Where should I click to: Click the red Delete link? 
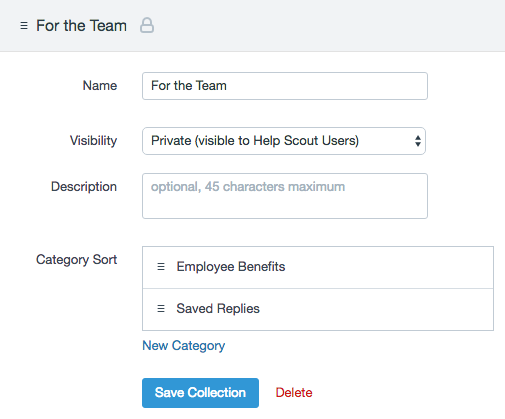pos(294,393)
